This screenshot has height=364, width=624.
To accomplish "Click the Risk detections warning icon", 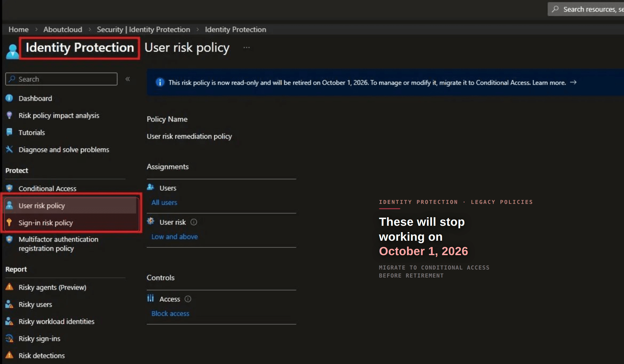I will [x=9, y=355].
